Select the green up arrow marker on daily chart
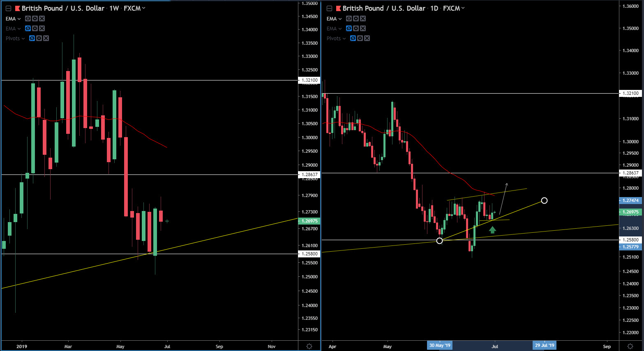Image resolution: width=644 pixels, height=351 pixels. 492,230
